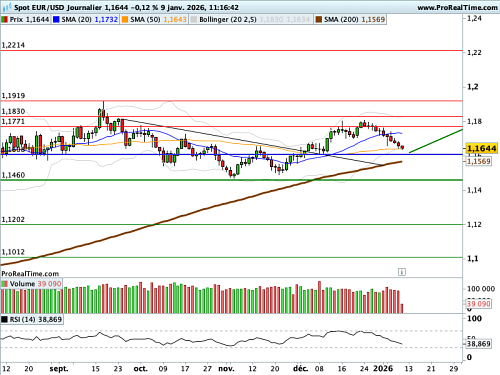This screenshot has width=500, height=375.
Task: Click the 1,1202 support level label
Action: [x=13, y=220]
